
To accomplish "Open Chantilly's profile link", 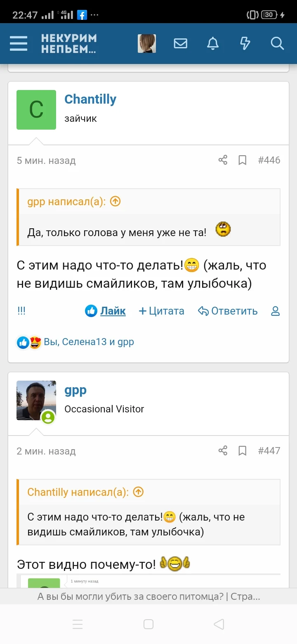I will [x=90, y=99].
